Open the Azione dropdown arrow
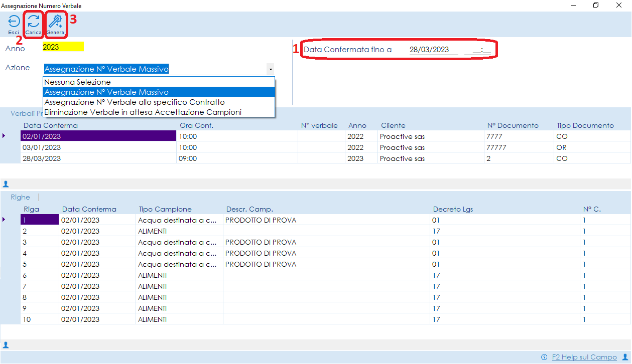This screenshot has width=632, height=364. click(x=271, y=69)
